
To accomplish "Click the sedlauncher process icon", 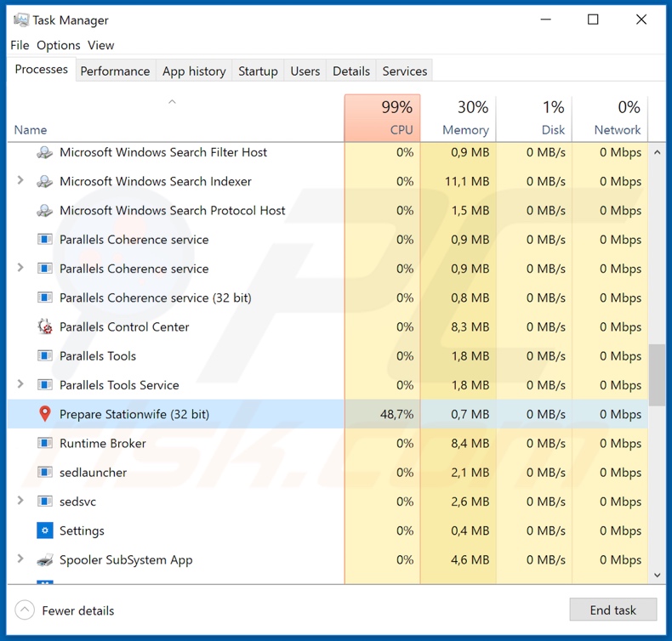I will tap(45, 473).
